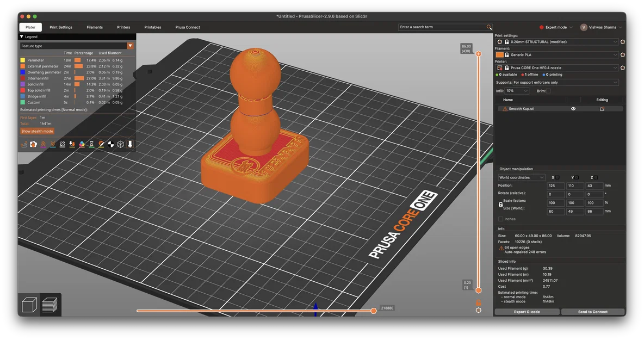Toggle the Y axis mirror button
The height and width of the screenshot is (340, 644).
576,177
